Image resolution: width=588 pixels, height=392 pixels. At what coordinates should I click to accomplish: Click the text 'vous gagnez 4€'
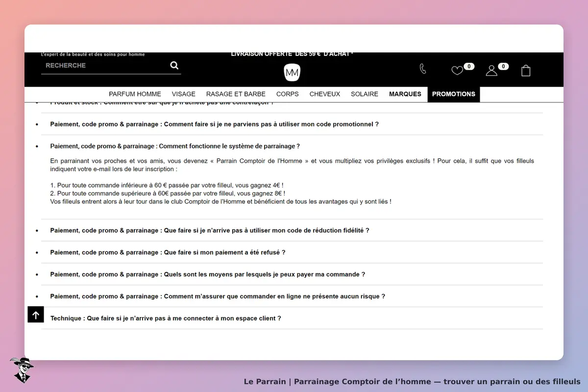pos(260,186)
